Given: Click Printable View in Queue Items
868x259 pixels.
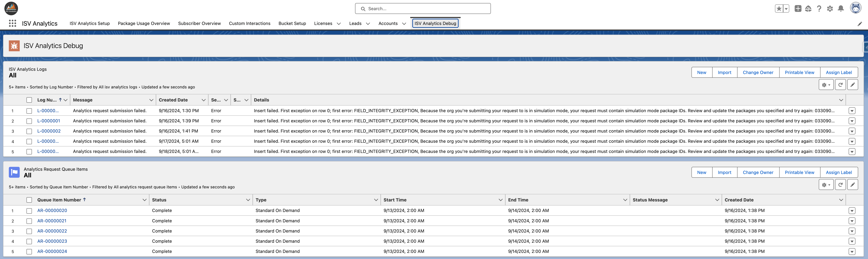Looking at the screenshot, I should [x=799, y=172].
